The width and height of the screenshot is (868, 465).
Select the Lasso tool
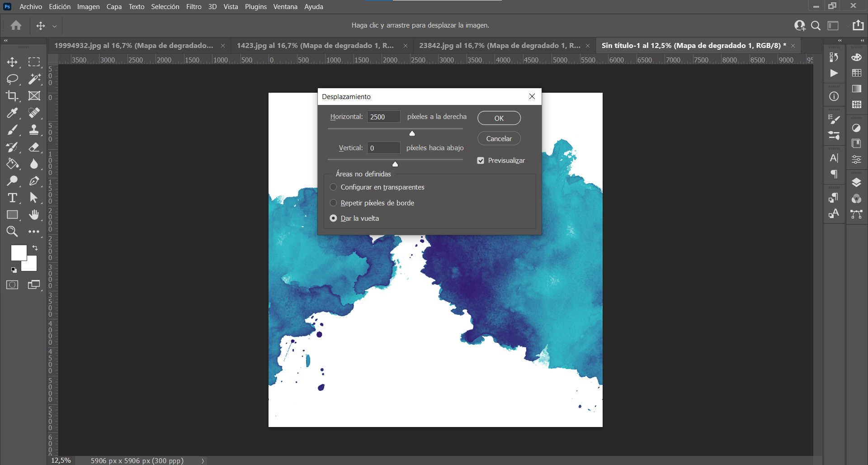coord(12,79)
